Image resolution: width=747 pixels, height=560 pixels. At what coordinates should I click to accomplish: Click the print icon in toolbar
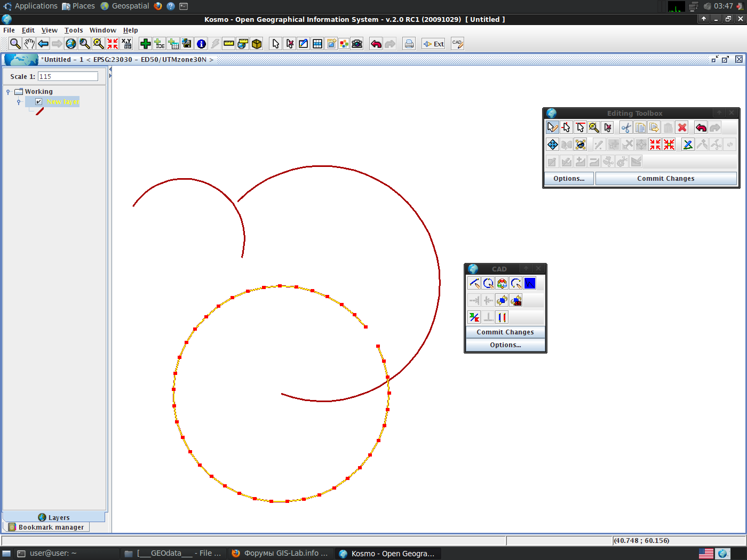coord(409,44)
